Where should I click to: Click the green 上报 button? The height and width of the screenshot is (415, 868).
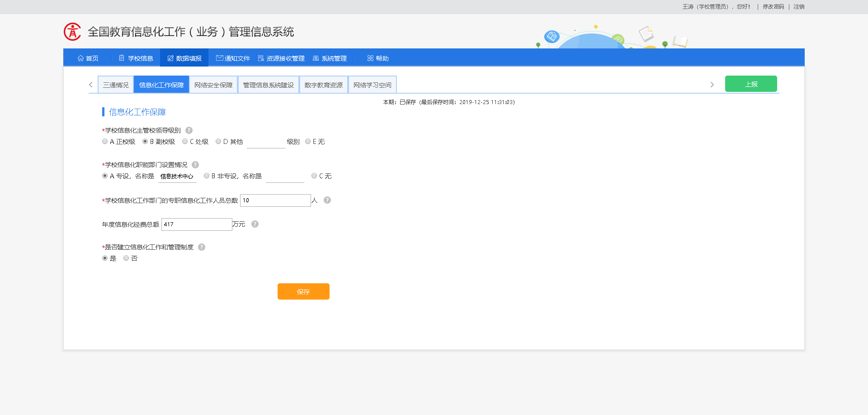(751, 84)
